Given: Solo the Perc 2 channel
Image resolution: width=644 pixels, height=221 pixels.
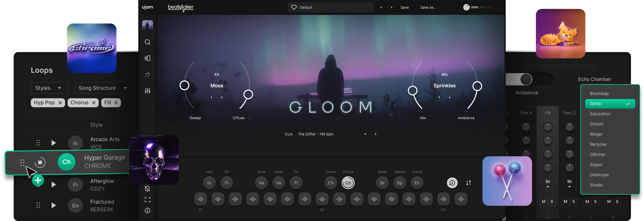Looking at the screenshot, I should [573, 201].
